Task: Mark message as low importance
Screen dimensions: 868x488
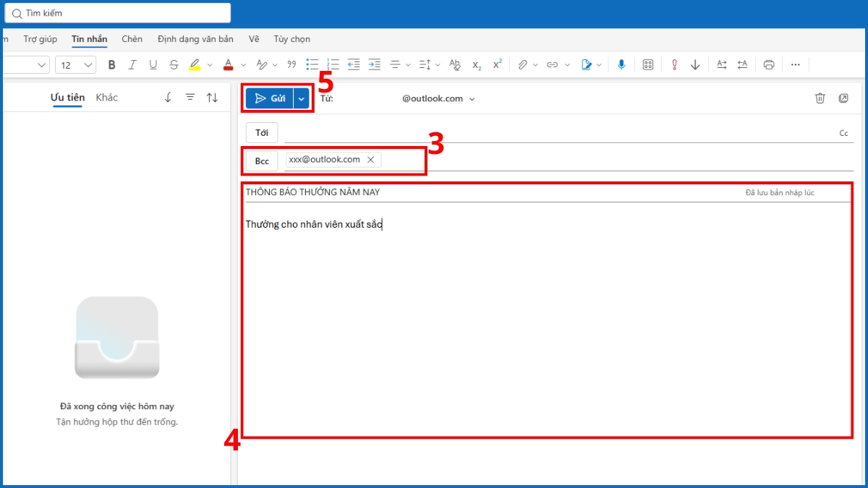Action: coord(696,65)
